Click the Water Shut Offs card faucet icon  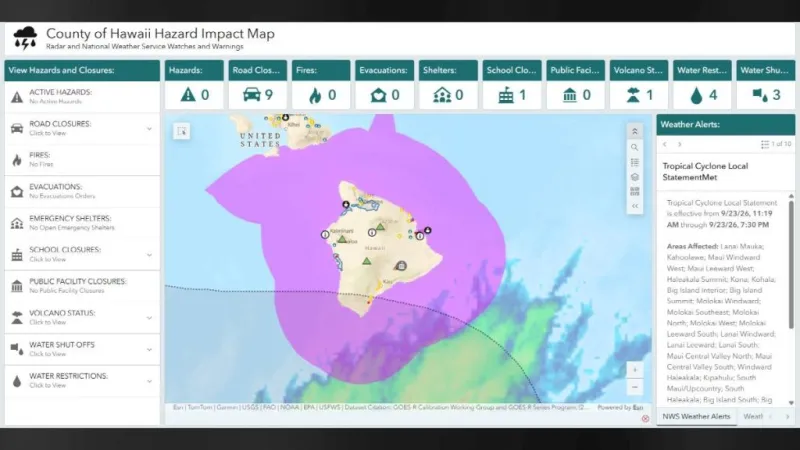(x=760, y=95)
